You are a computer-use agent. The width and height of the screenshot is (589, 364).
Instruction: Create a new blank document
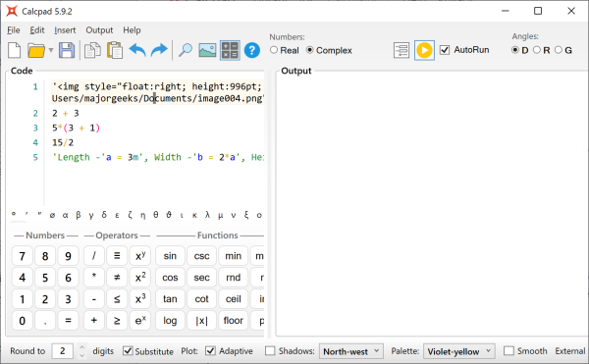pos(15,50)
